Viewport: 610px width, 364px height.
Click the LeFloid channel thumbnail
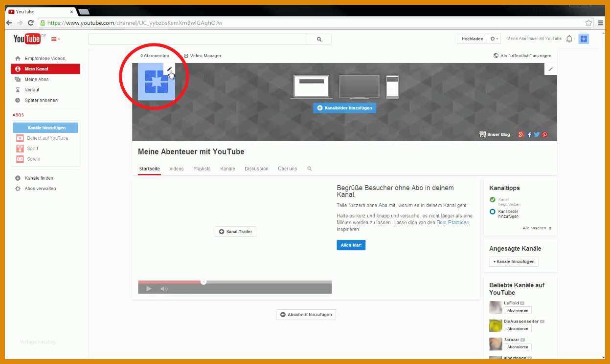[x=496, y=307]
